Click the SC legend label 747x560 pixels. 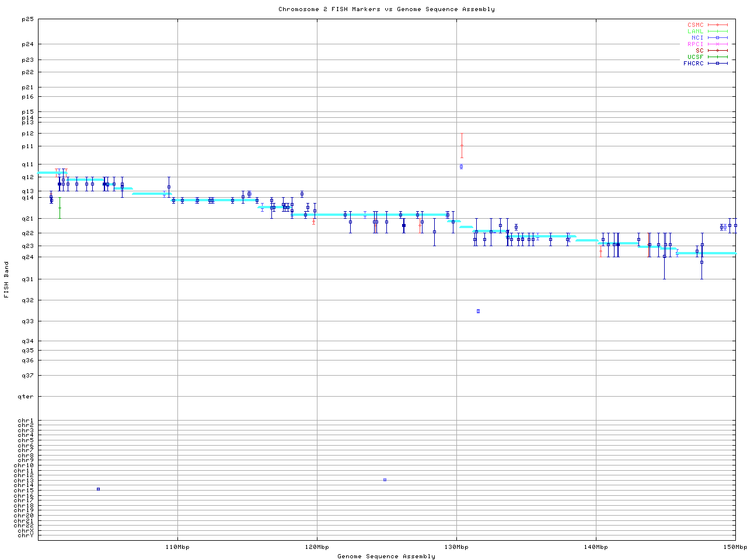pos(699,50)
